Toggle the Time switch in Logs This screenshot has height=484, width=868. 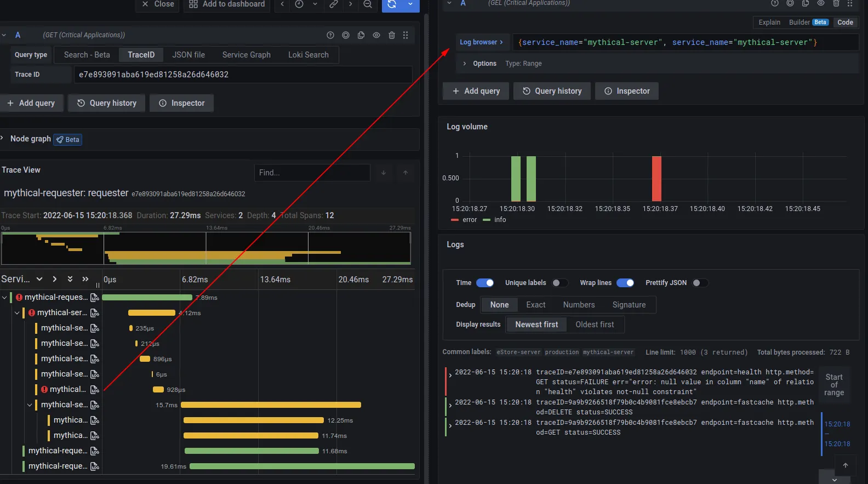click(x=484, y=283)
